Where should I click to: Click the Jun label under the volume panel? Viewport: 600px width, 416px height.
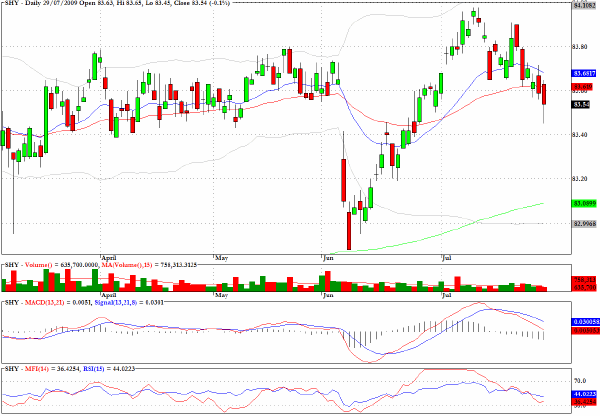(328, 295)
